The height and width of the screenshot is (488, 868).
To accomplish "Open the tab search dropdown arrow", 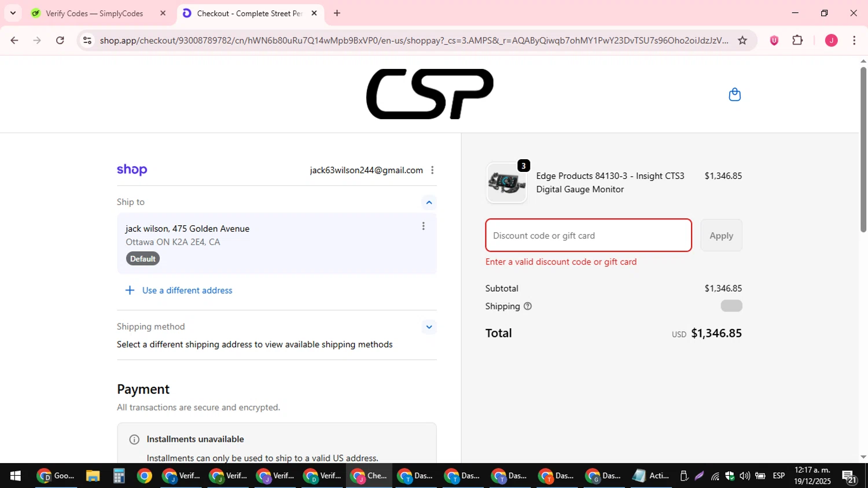I will point(13,13).
